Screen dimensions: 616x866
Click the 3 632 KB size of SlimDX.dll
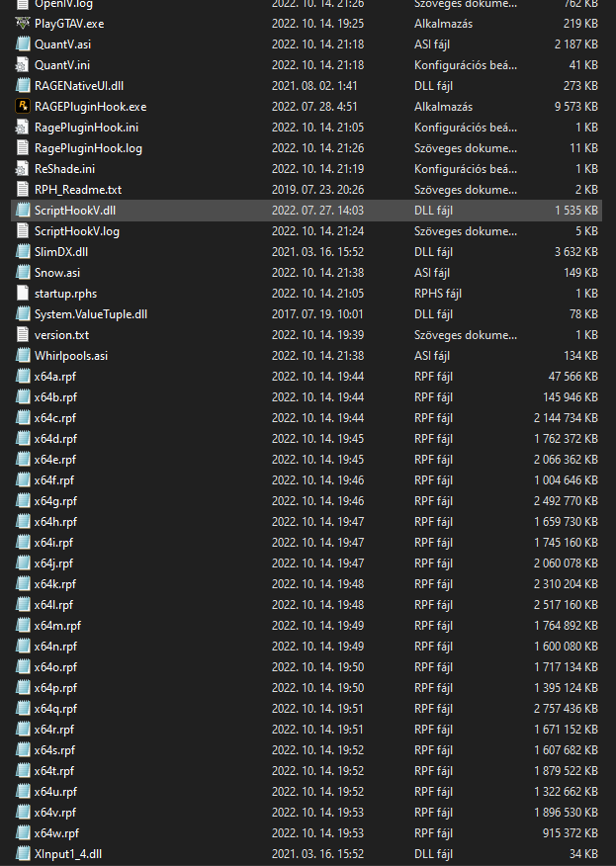[576, 252]
